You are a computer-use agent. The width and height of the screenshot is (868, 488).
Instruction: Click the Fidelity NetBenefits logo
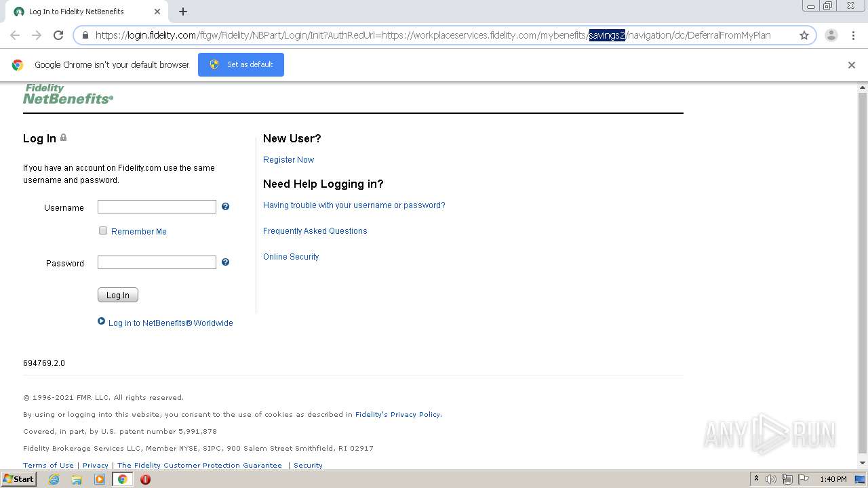(68, 94)
